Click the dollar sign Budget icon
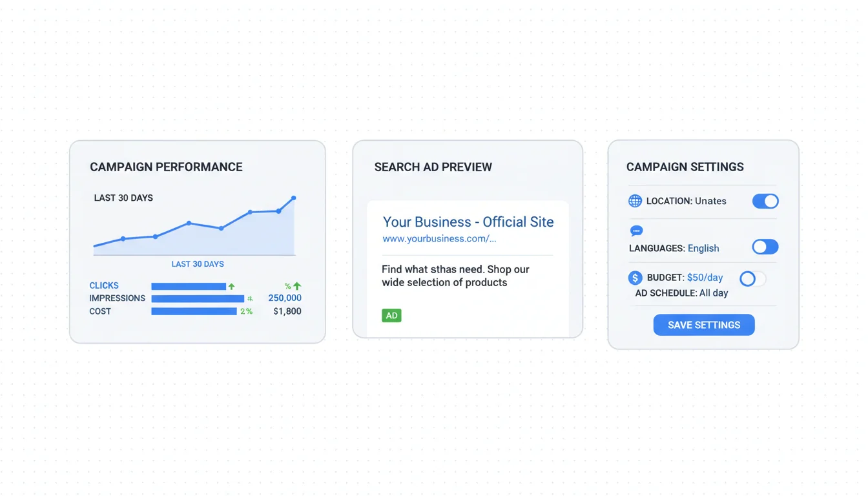 click(635, 278)
